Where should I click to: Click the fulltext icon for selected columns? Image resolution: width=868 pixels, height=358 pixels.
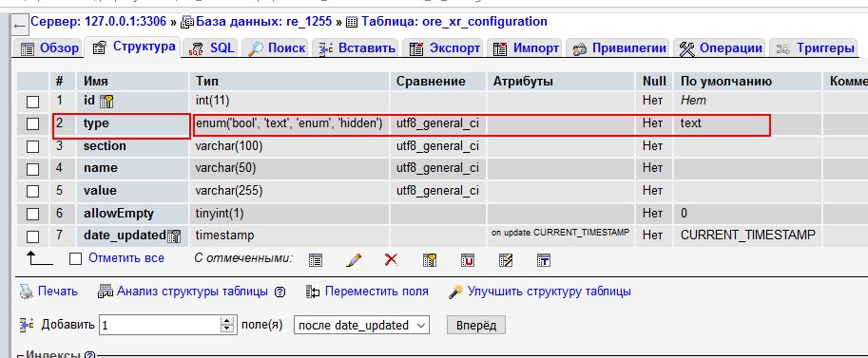pyautogui.click(x=544, y=259)
